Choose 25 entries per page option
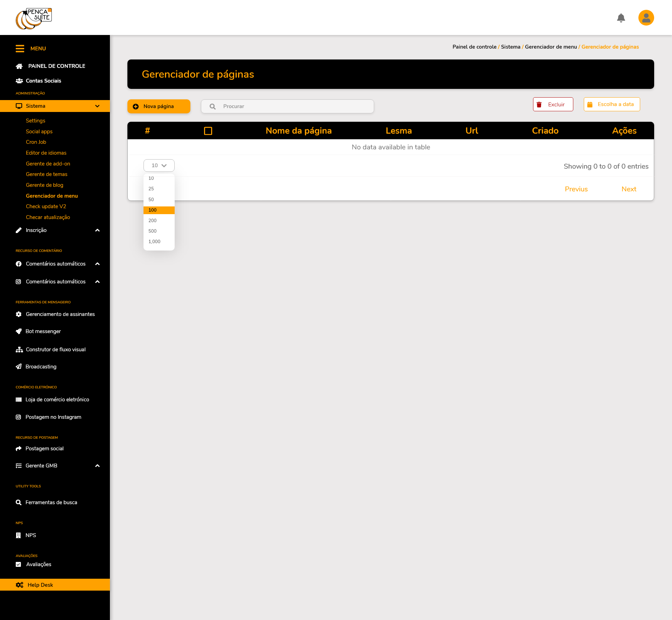This screenshot has width=672, height=620. pyautogui.click(x=151, y=189)
